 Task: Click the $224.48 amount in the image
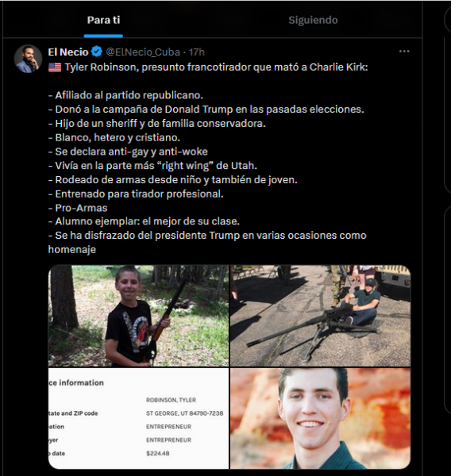point(158,453)
